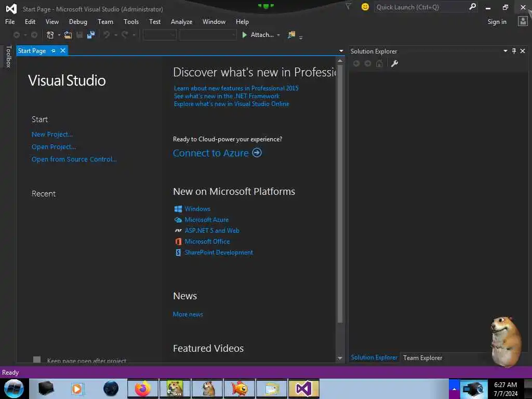Click the Navigate Forward arrow icon
Viewport: 532px width, 399px height.
(34, 35)
